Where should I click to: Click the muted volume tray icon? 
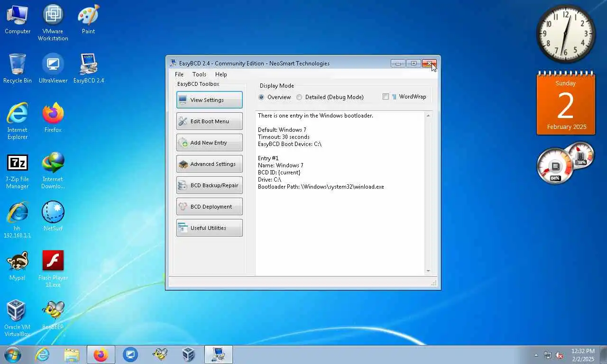560,355
